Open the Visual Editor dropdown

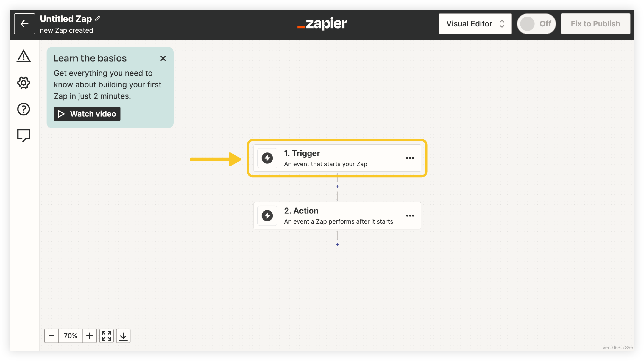coord(475,24)
